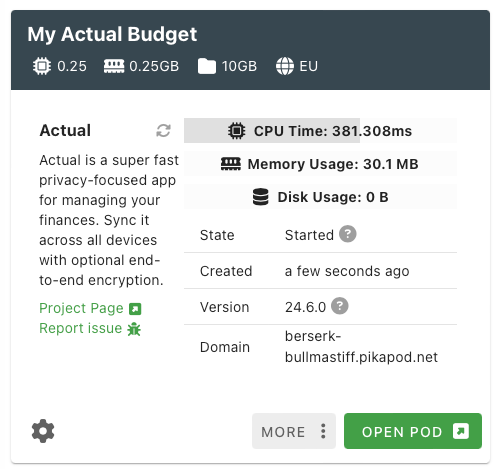
Task: Click the memory icon beside 0.25GB
Action: (x=114, y=66)
